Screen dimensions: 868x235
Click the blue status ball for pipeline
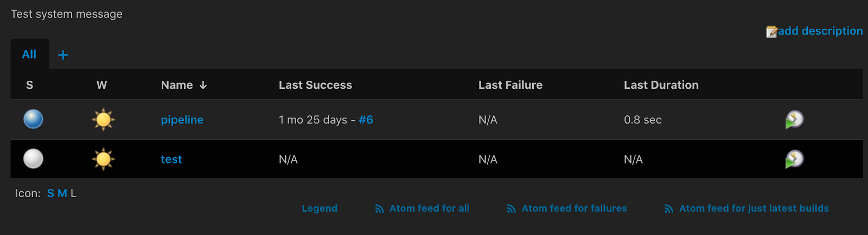point(33,119)
